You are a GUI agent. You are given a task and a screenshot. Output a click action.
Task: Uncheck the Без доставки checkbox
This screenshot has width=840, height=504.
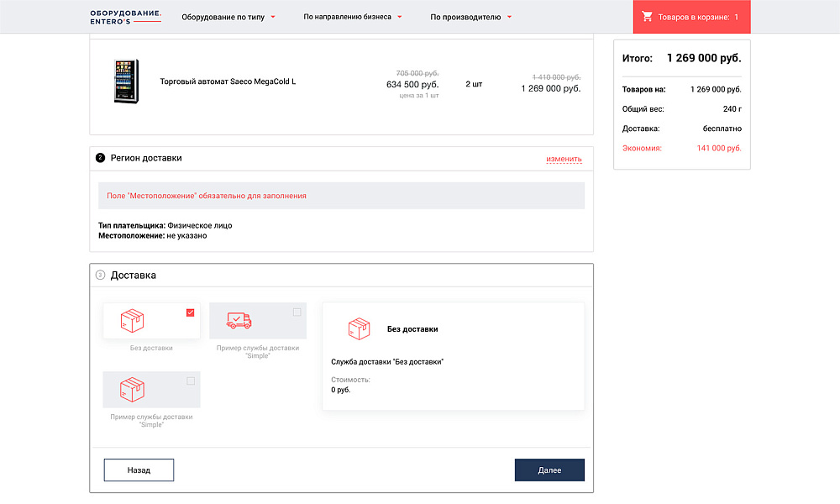191,312
